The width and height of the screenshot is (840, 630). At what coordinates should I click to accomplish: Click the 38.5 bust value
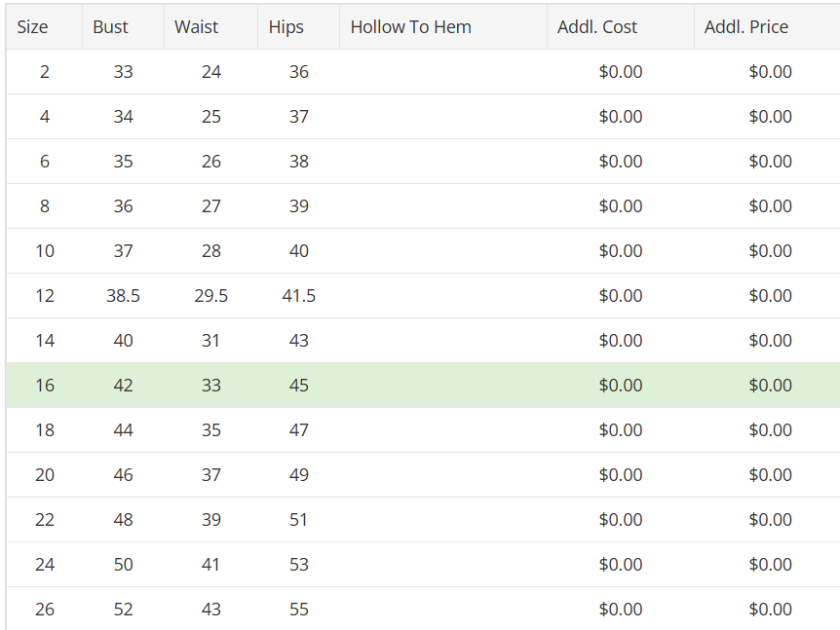123,295
